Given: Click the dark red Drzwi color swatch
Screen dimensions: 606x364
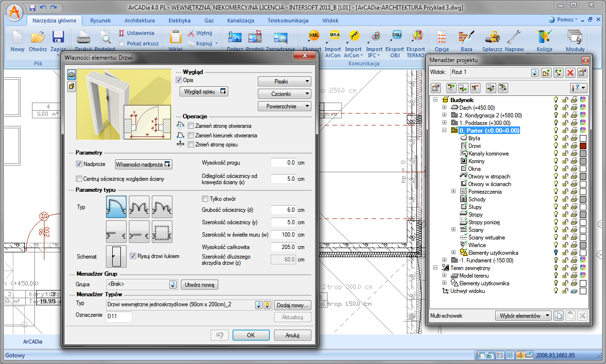Looking at the screenshot, I should [583, 146].
